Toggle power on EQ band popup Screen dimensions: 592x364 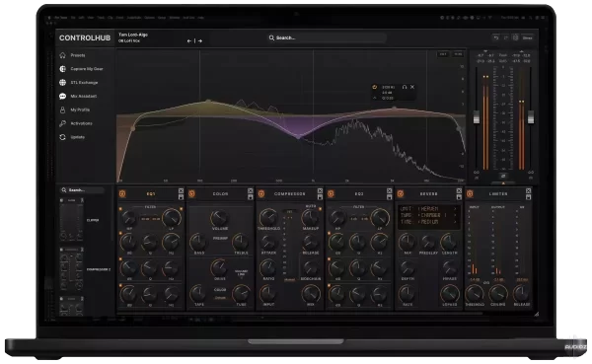pyautogui.click(x=375, y=87)
